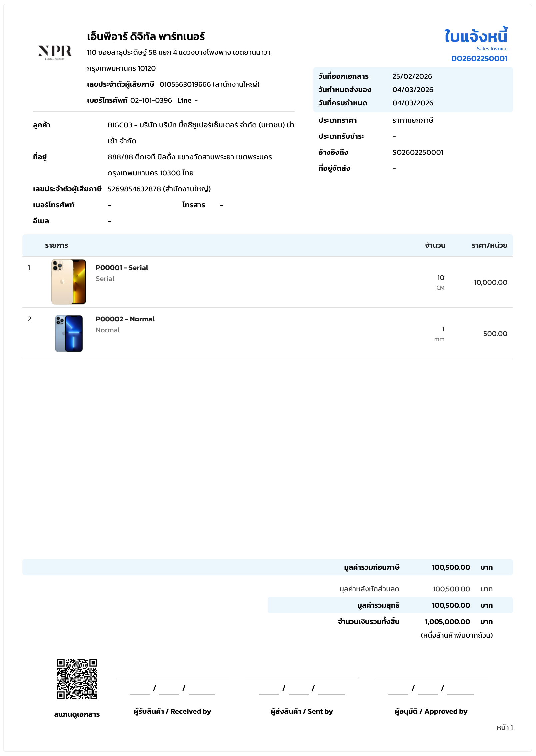Click the Approved by signature line
This screenshot has width=536, height=756.
(x=431, y=677)
